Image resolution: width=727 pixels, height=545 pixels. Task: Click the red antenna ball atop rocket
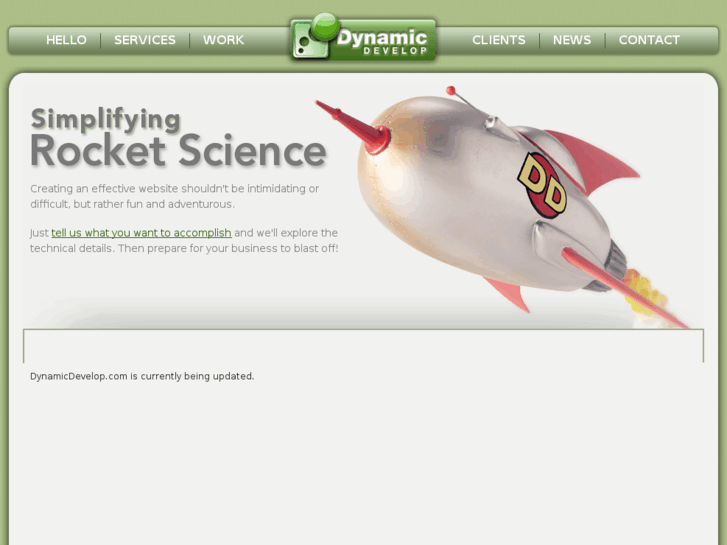[x=450, y=90]
